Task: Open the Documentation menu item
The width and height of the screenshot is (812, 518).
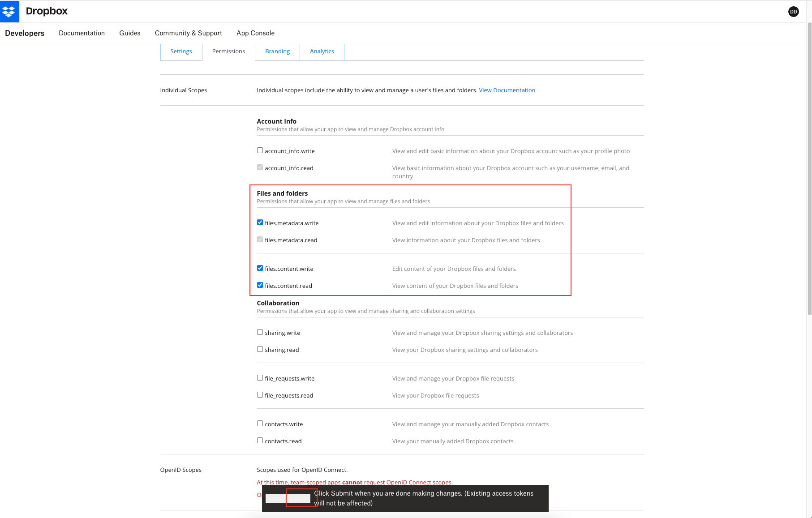Action: (82, 33)
